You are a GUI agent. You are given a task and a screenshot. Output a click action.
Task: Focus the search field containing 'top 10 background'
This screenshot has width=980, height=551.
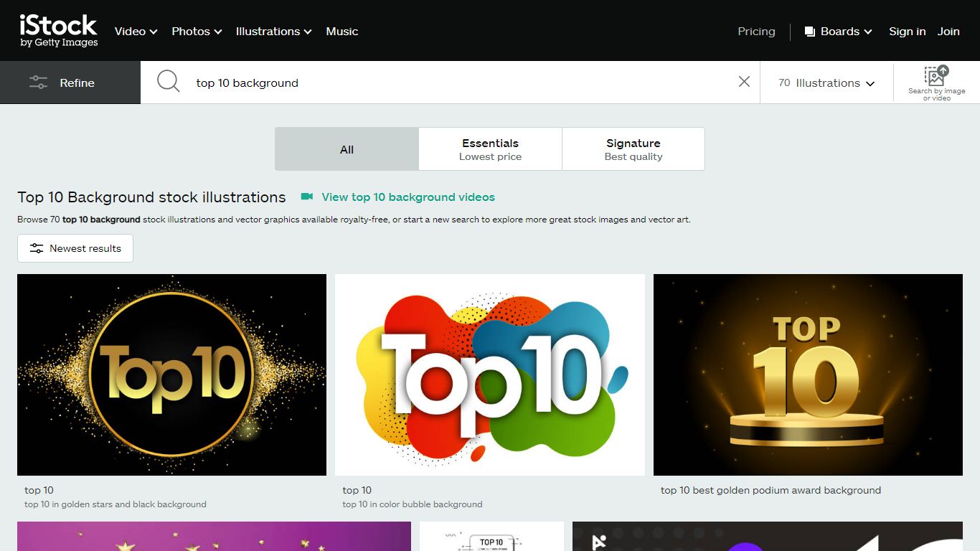[459, 83]
